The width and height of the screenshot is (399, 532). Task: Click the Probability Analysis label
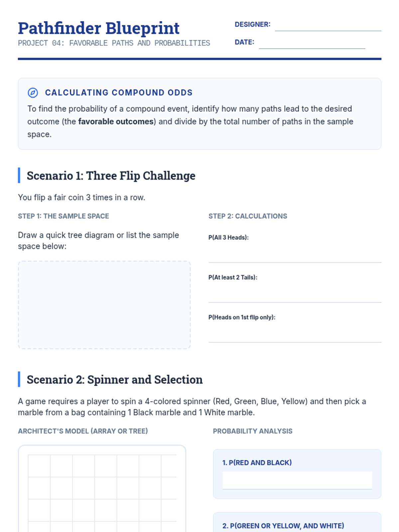click(253, 431)
